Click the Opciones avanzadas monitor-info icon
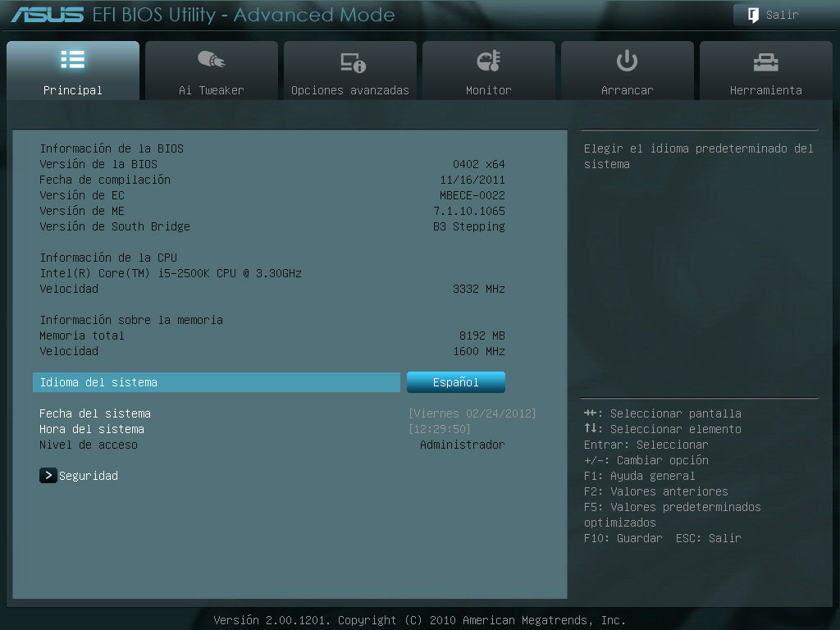The image size is (840, 630). [x=353, y=62]
